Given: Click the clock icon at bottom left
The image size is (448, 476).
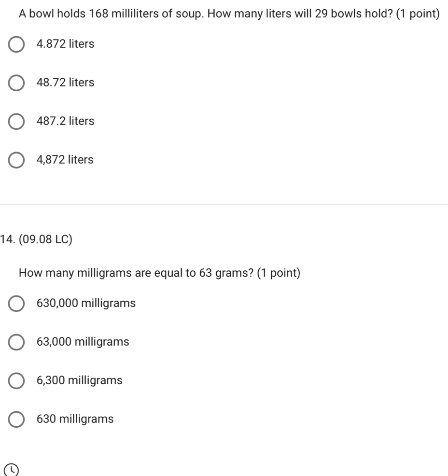Looking at the screenshot, I should (x=12, y=470).
